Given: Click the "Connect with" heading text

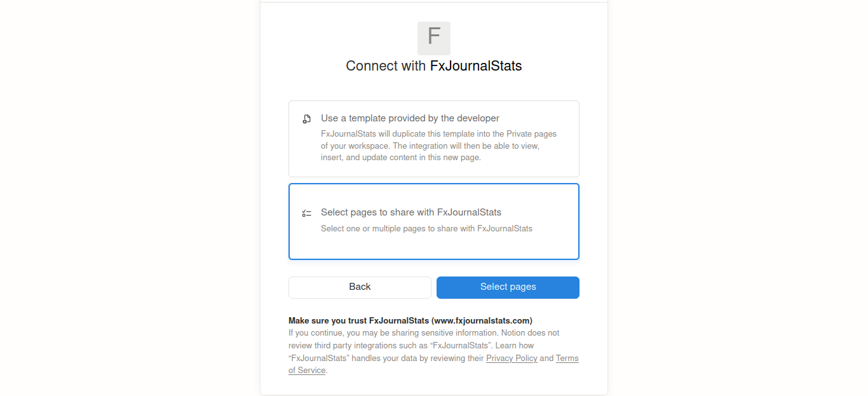Looking at the screenshot, I should (x=386, y=66).
